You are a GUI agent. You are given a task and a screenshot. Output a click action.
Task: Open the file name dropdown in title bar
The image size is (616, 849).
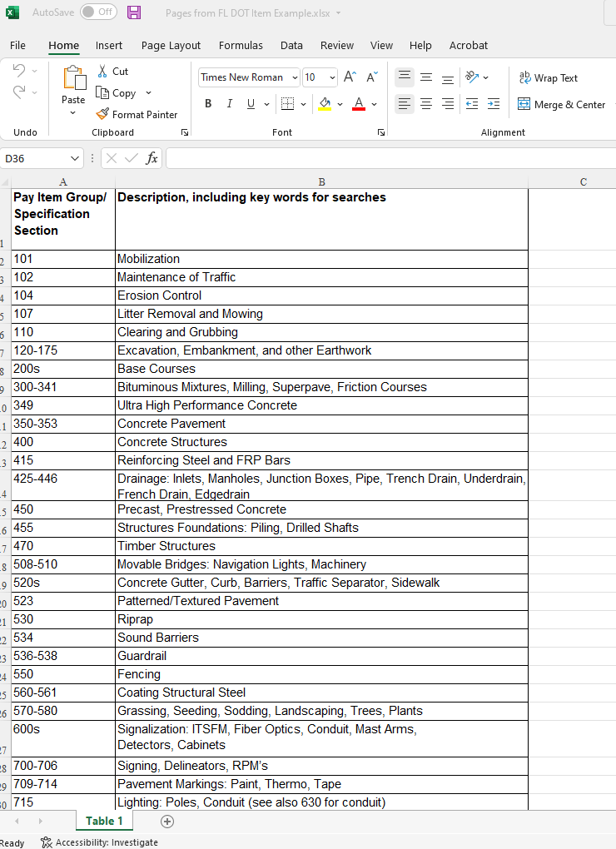pos(338,13)
